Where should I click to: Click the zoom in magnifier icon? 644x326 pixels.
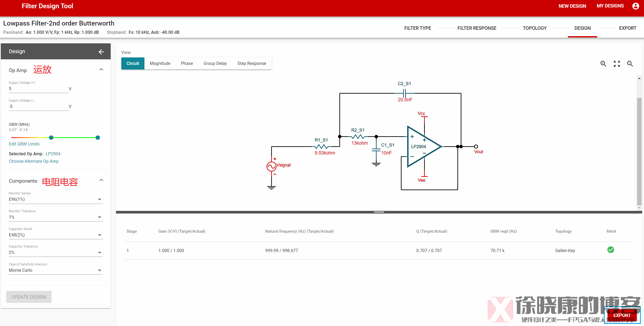[603, 64]
